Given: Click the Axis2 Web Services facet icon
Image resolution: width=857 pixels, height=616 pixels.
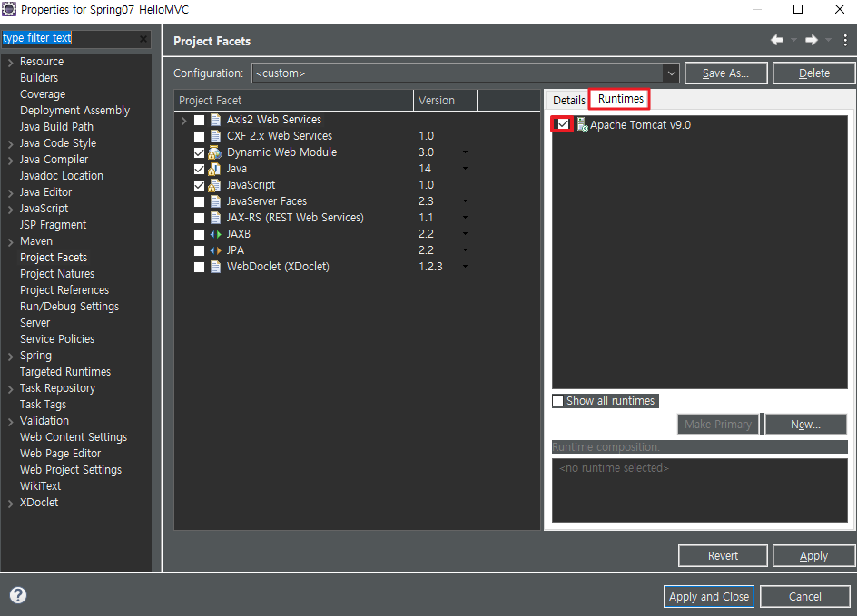Looking at the screenshot, I should [x=216, y=120].
